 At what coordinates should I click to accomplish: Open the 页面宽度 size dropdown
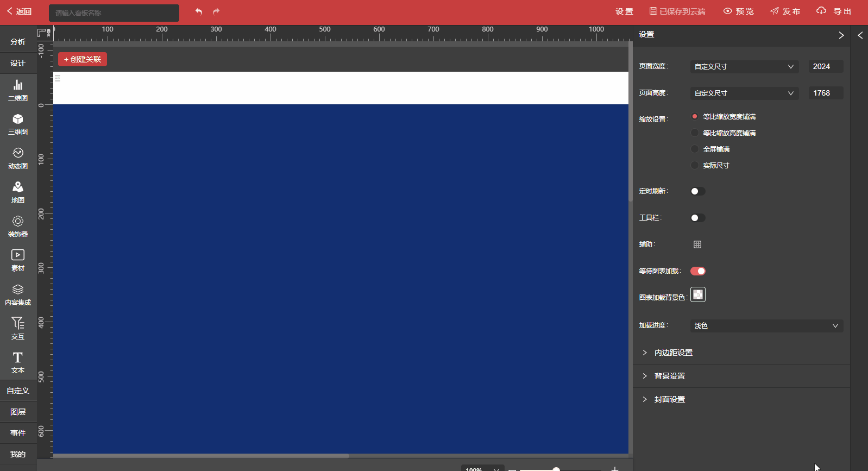(744, 66)
